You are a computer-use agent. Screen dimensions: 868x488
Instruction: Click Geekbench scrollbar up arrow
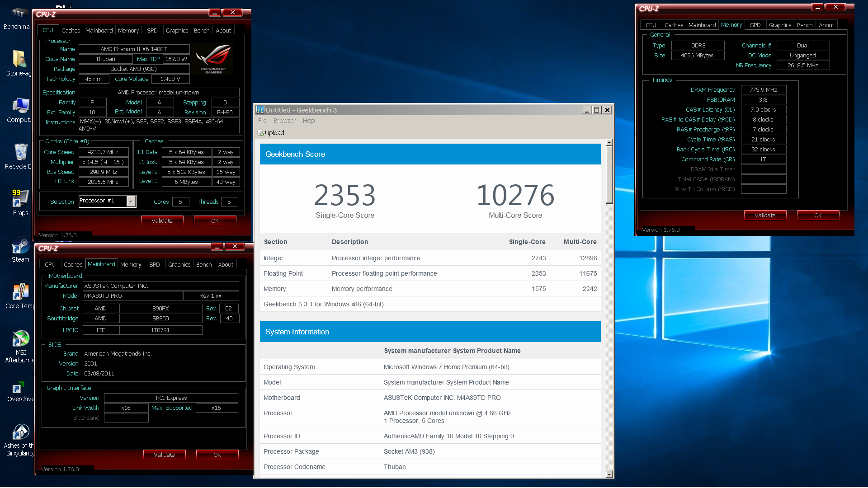click(609, 142)
